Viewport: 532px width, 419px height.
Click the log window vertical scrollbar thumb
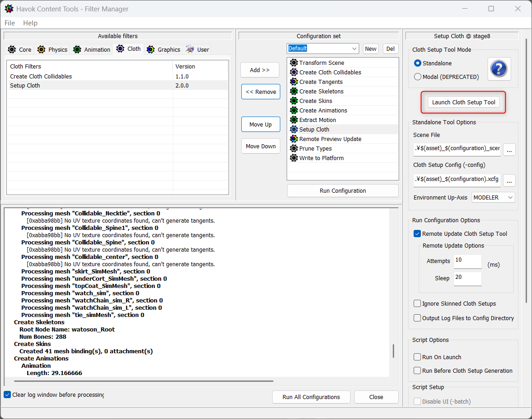tap(393, 351)
